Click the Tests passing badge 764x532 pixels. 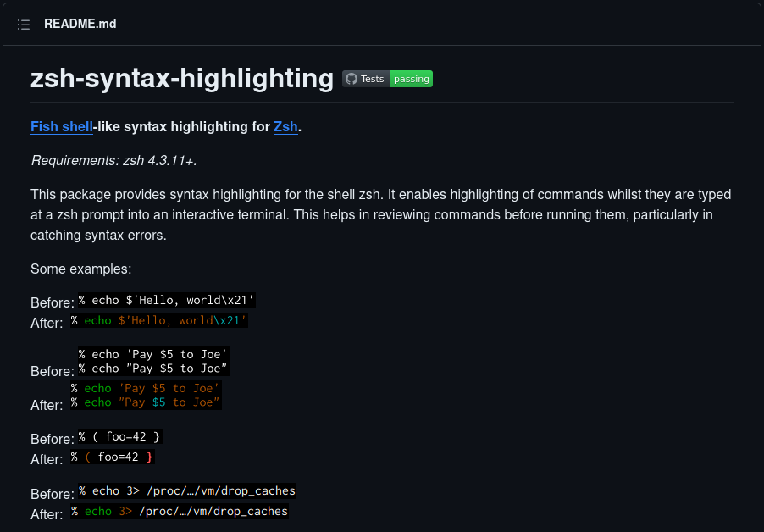(387, 79)
